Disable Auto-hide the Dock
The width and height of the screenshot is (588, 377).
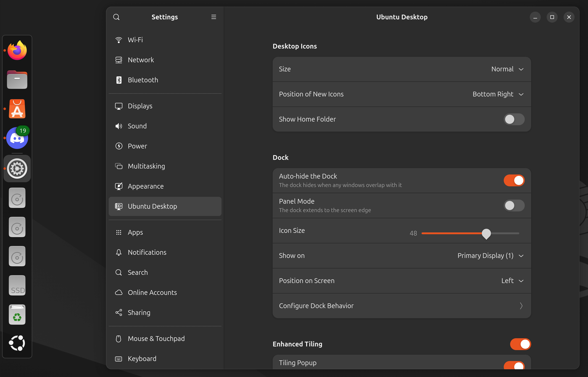click(514, 180)
